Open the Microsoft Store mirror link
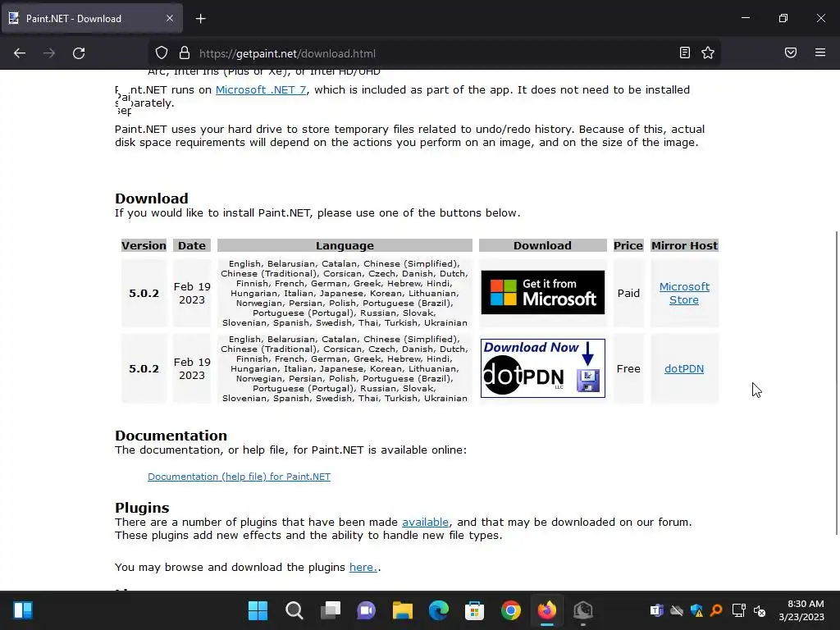 pos(684,293)
